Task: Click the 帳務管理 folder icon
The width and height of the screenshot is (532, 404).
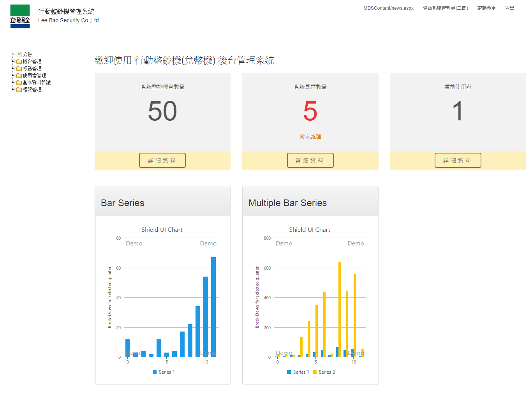Action: 19,69
